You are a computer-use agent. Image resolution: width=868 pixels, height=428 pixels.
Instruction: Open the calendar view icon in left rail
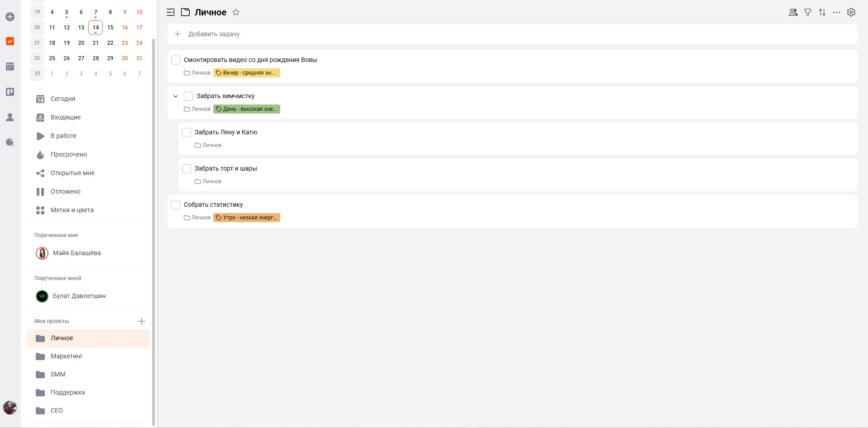pyautogui.click(x=10, y=67)
